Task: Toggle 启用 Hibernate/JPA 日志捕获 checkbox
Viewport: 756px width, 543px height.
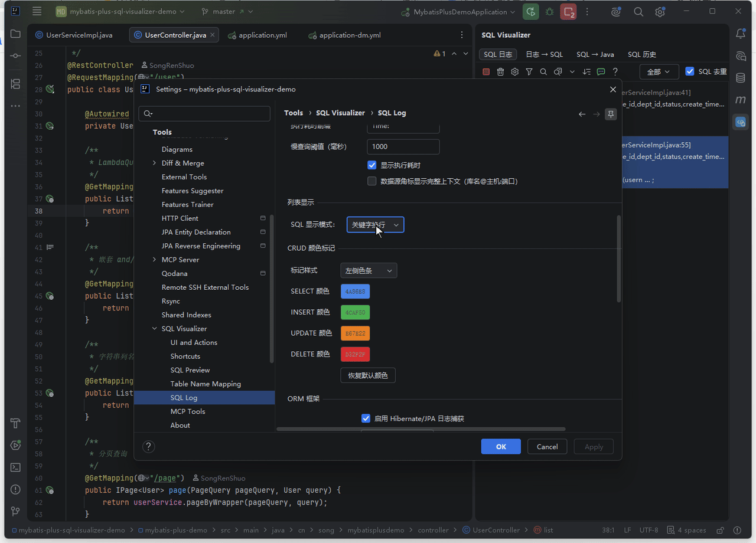Action: [366, 418]
